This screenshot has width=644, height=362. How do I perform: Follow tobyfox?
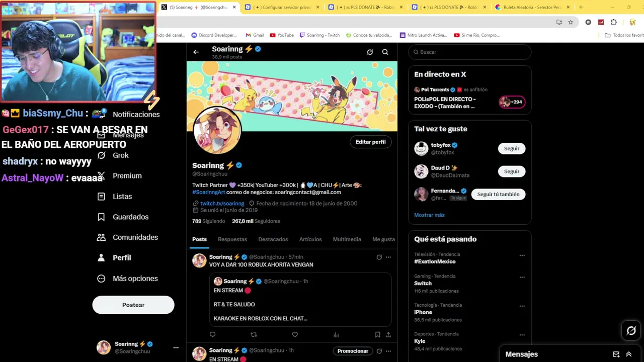coord(511,148)
